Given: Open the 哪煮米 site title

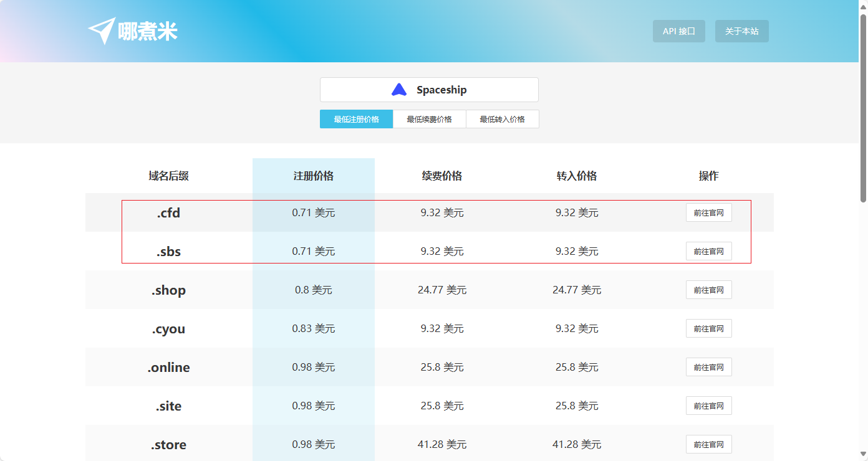Looking at the screenshot, I should coord(148,31).
